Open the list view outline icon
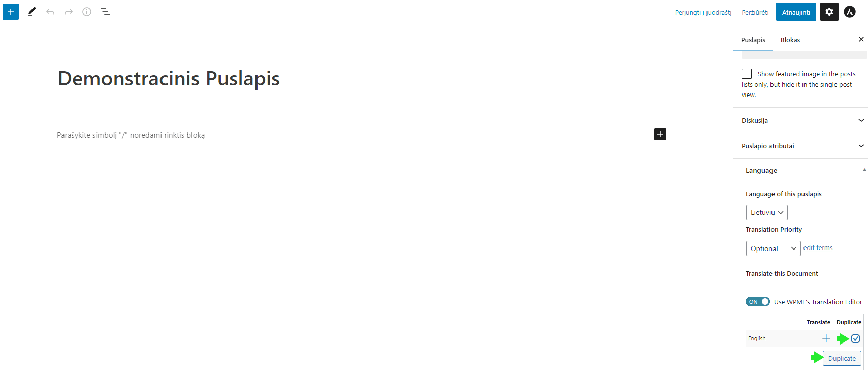The image size is (868, 374). (105, 12)
